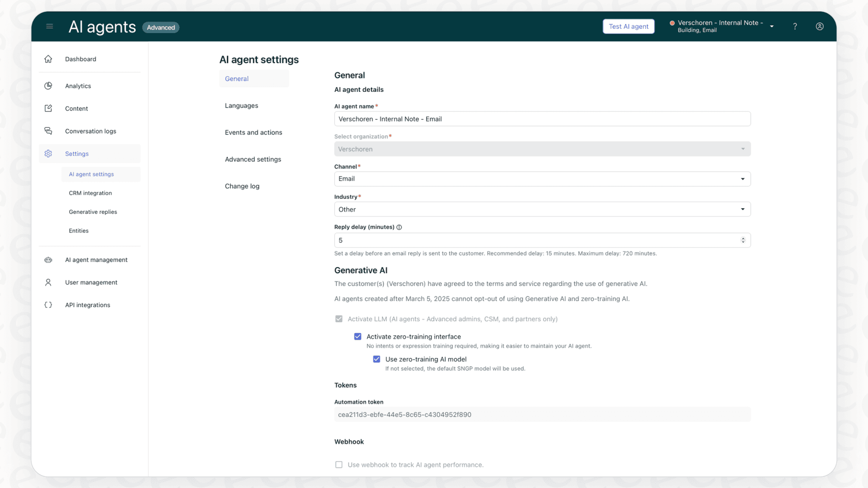This screenshot has width=868, height=488.
Task: Click the help question mark icon
Action: tap(795, 26)
